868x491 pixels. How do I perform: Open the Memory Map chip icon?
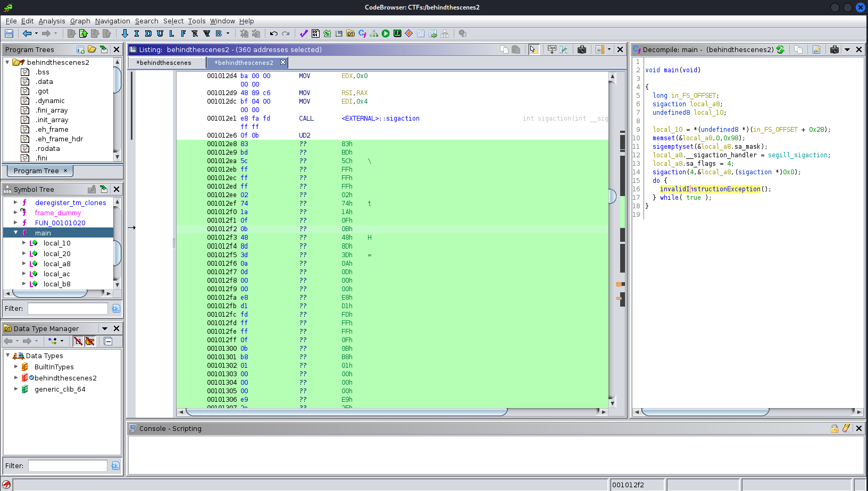397,33
